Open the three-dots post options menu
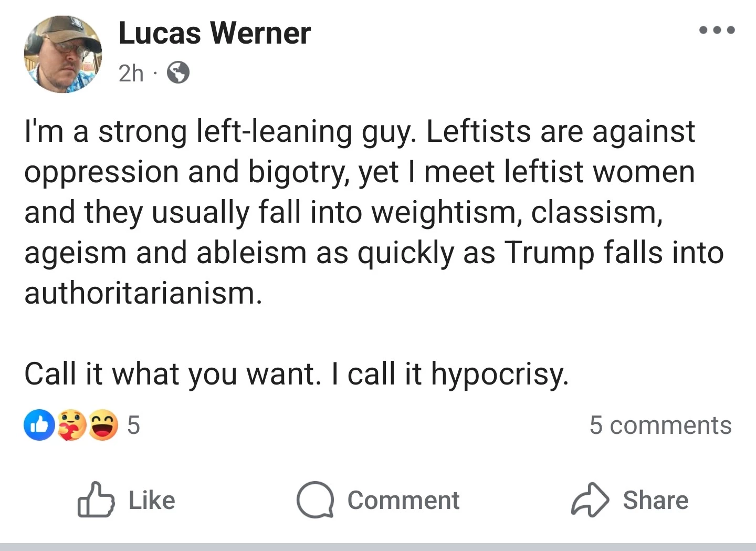The width and height of the screenshot is (756, 551). coord(717,30)
